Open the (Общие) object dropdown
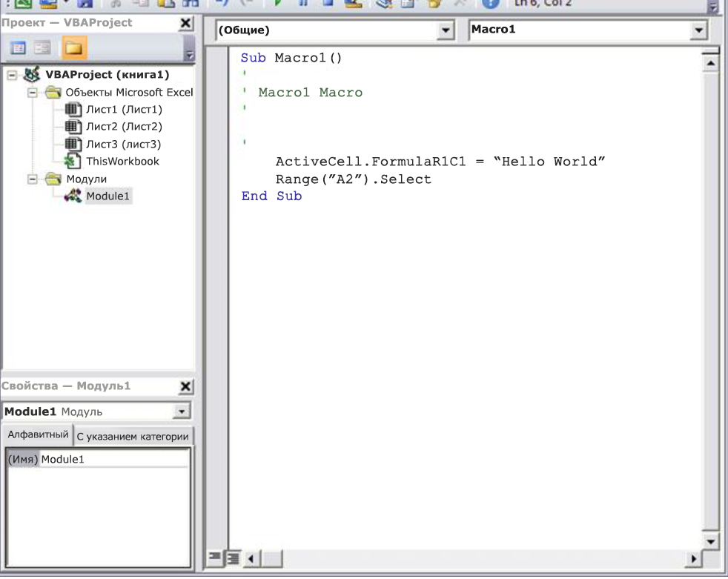 point(446,31)
